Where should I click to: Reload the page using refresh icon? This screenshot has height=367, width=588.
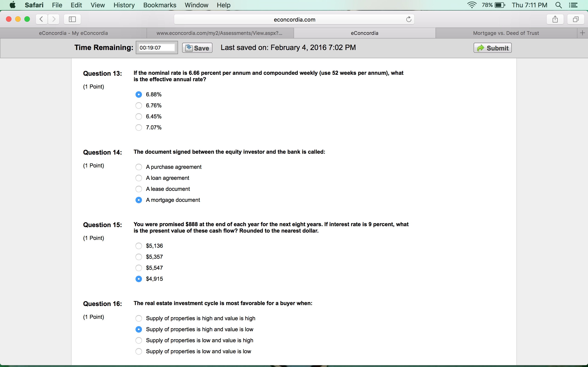409,19
